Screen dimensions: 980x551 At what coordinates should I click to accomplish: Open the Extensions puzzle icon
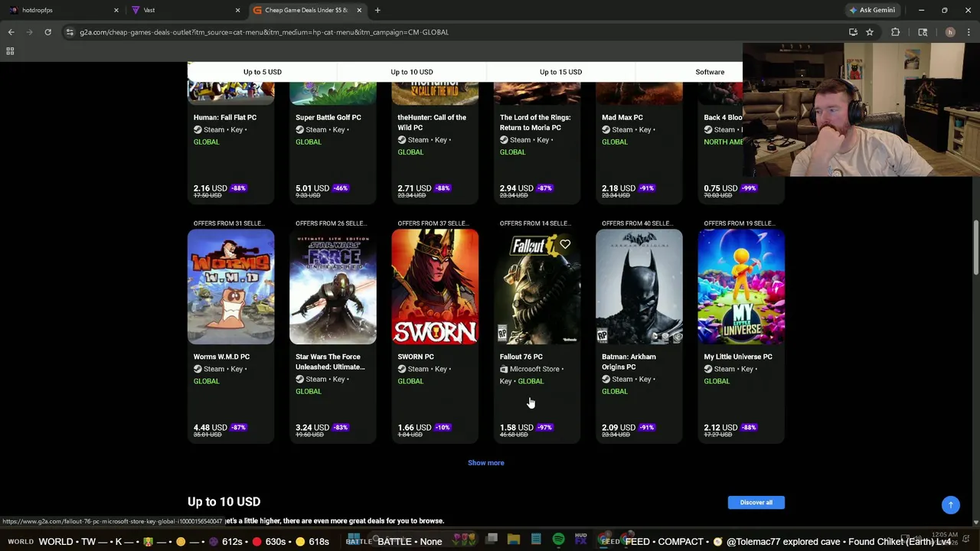pos(895,32)
